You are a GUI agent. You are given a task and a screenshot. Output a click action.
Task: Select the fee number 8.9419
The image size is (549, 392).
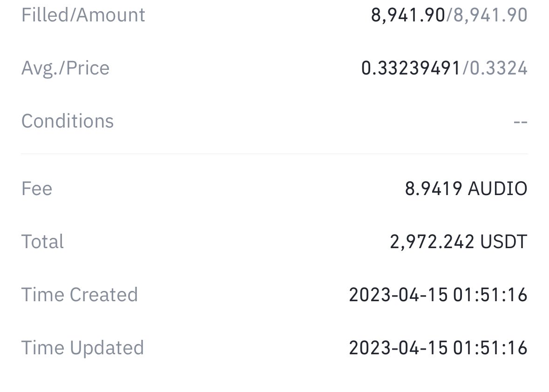(434, 189)
